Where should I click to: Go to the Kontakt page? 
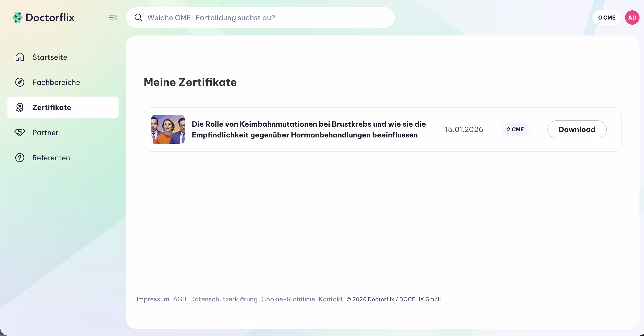pyautogui.click(x=331, y=299)
